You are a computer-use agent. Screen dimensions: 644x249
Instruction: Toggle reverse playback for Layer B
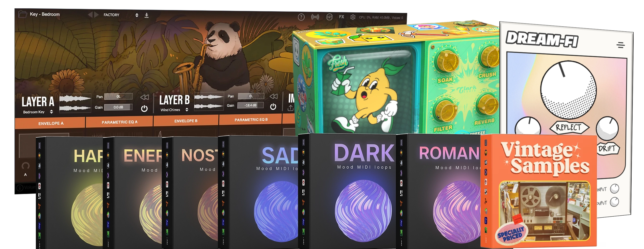(x=273, y=96)
